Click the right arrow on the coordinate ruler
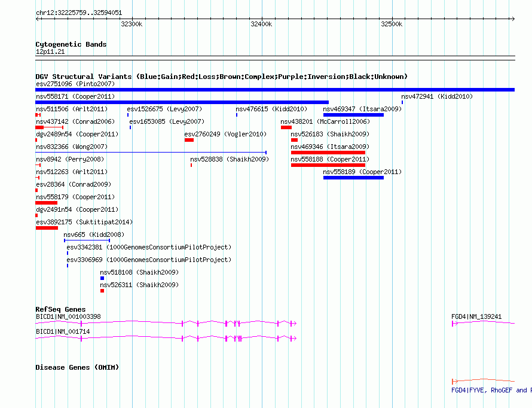Screen dimensions: 532x408 [513, 19]
